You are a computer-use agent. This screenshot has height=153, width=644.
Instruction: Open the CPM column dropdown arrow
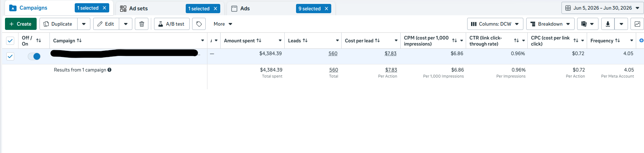click(461, 41)
